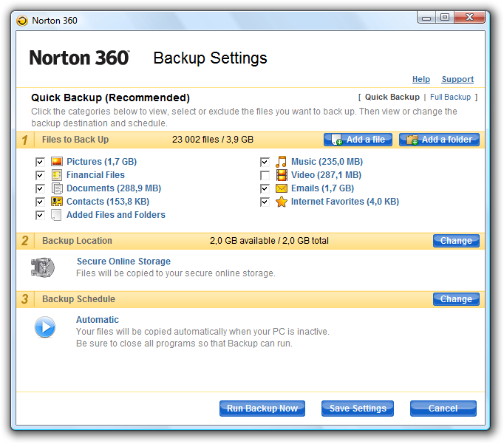Cancel the backup settings dialog
Viewport: 504px width, 444px height.
coord(443,409)
